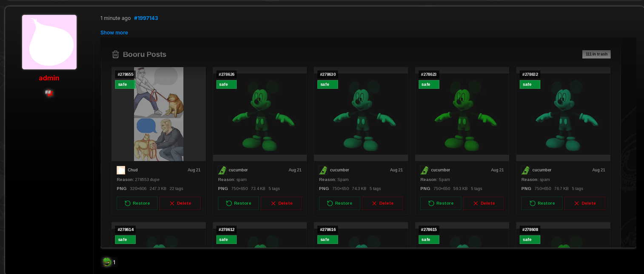Delete post #278626 permanently
Image resolution: width=644 pixels, height=274 pixels.
click(281, 203)
